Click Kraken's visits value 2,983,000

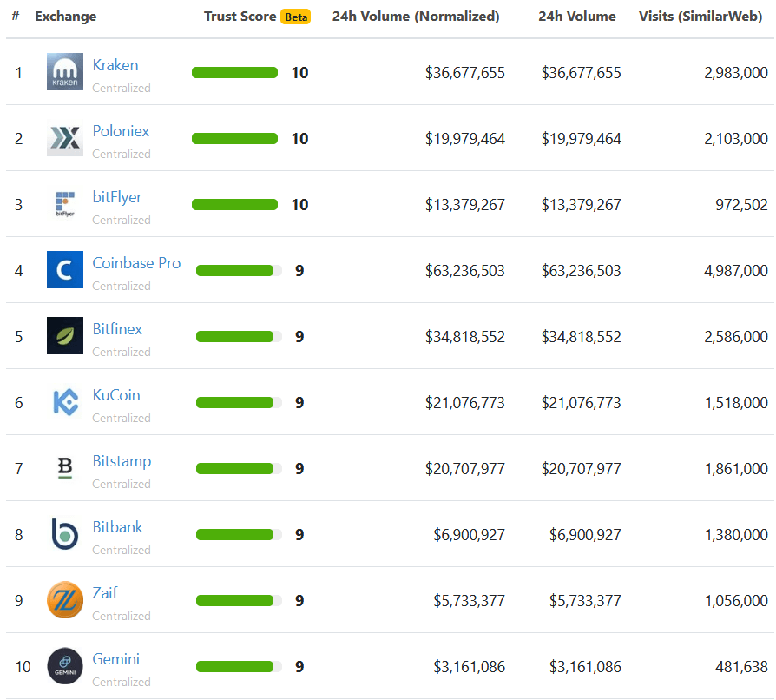[736, 73]
